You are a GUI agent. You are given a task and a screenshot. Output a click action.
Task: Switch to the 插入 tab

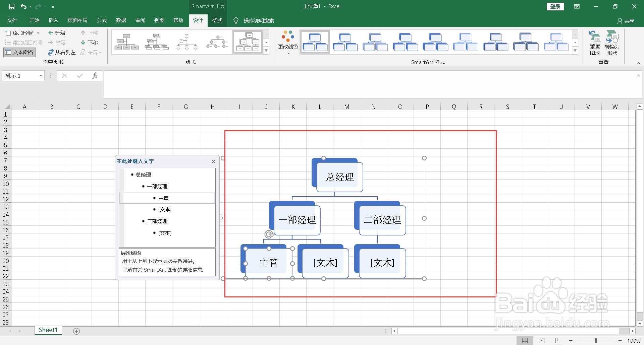[53, 20]
